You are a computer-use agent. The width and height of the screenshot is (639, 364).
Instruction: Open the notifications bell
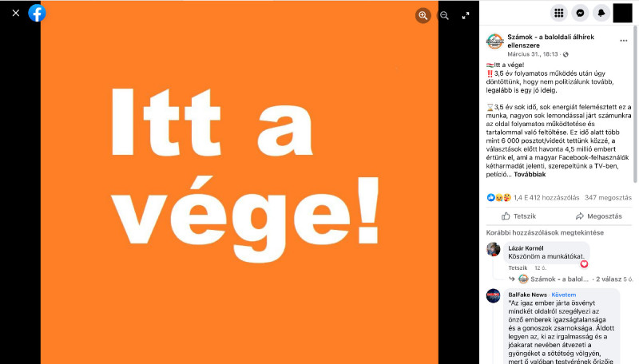point(601,13)
